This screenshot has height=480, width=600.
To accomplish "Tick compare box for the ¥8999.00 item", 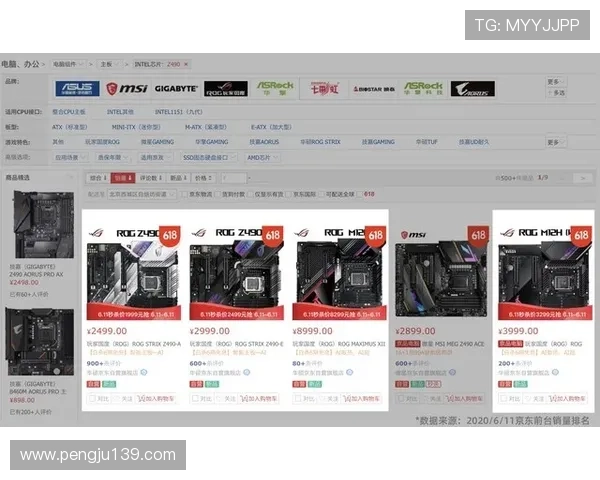I will pyautogui.click(x=297, y=398).
